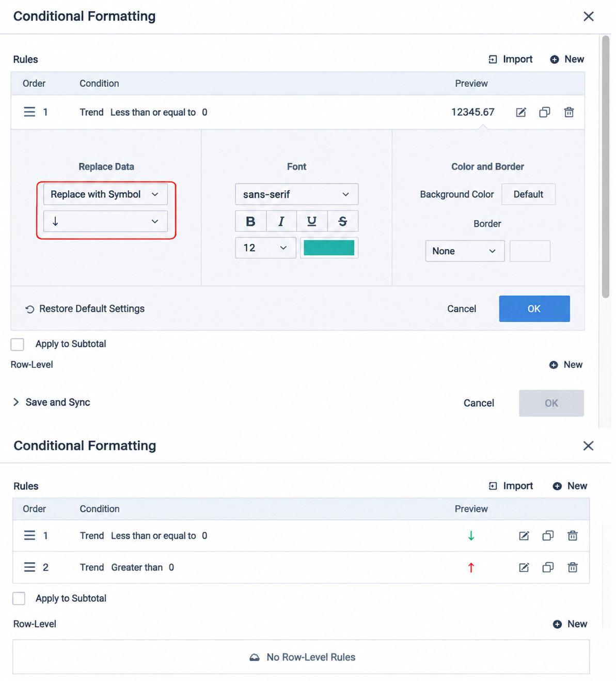Delete the rule previewing 12345.67
Image resolution: width=616 pixels, height=681 pixels.
pos(569,112)
